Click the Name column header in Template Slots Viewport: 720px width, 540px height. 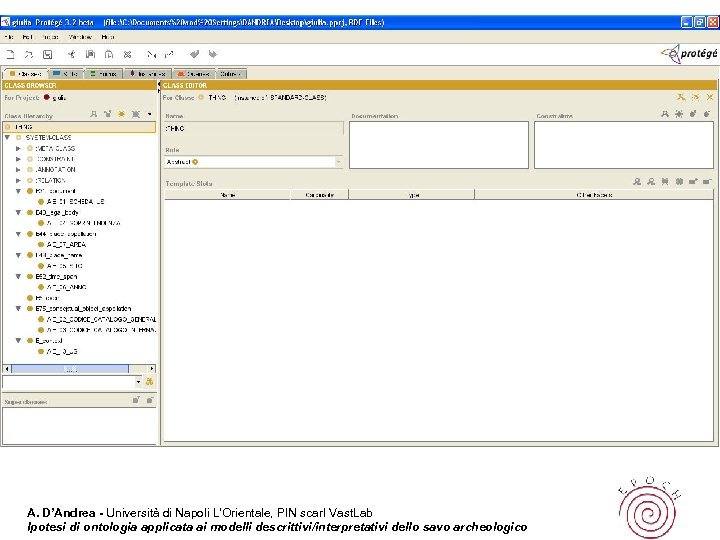(228, 195)
